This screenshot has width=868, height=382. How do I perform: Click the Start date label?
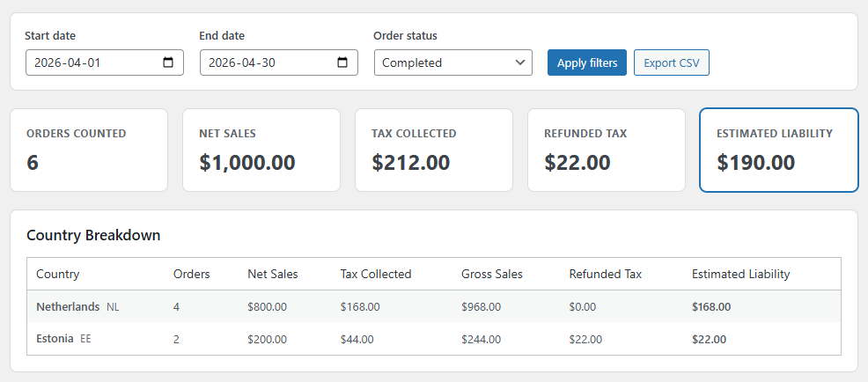(50, 36)
